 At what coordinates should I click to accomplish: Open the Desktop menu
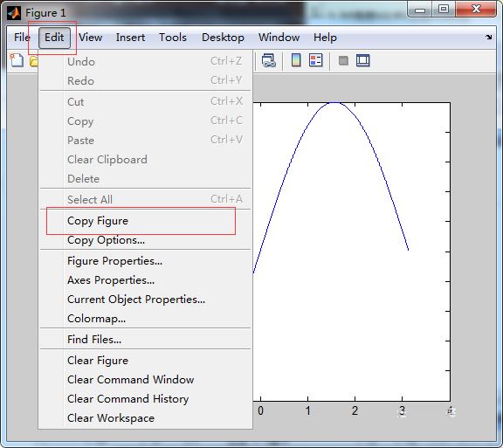[x=223, y=38]
